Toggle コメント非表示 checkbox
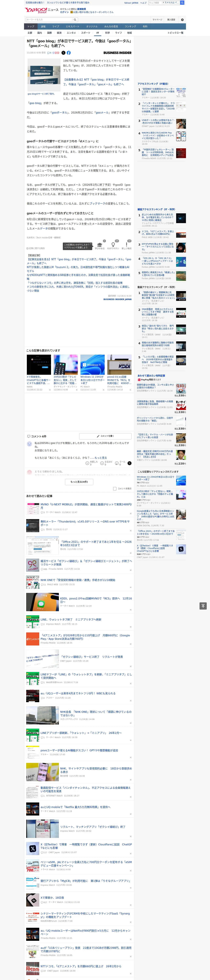The height and width of the screenshot is (980, 210). 115,489
